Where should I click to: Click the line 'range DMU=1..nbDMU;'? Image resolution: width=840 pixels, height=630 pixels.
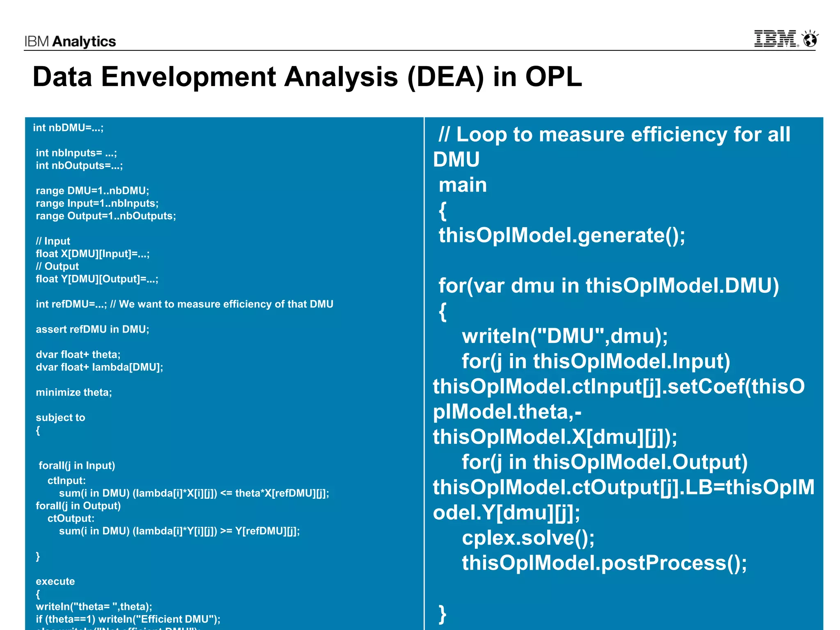92,191
